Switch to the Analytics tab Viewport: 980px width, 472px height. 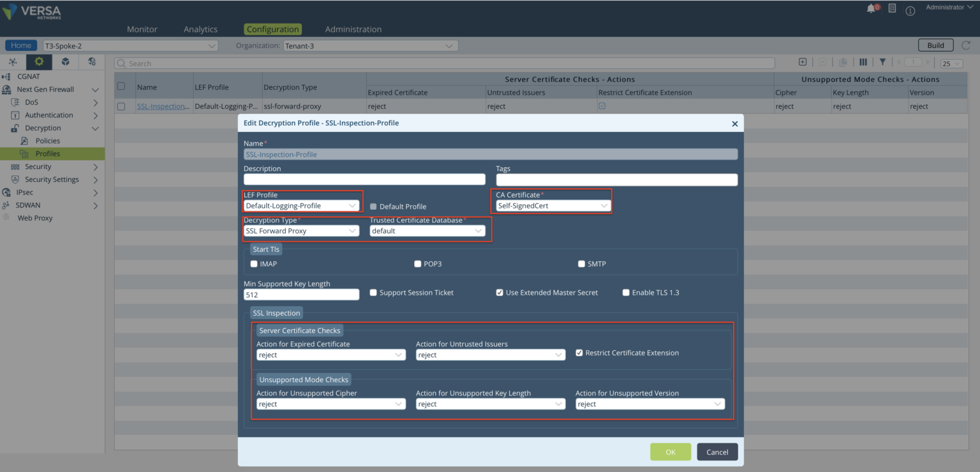(x=200, y=29)
